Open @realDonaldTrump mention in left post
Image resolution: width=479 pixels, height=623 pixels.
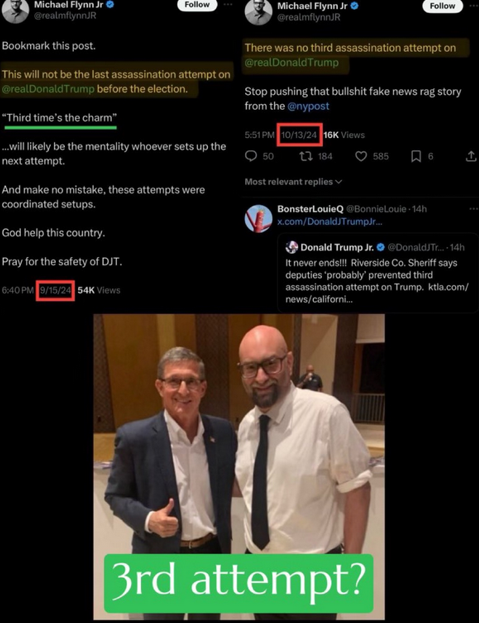48,89
